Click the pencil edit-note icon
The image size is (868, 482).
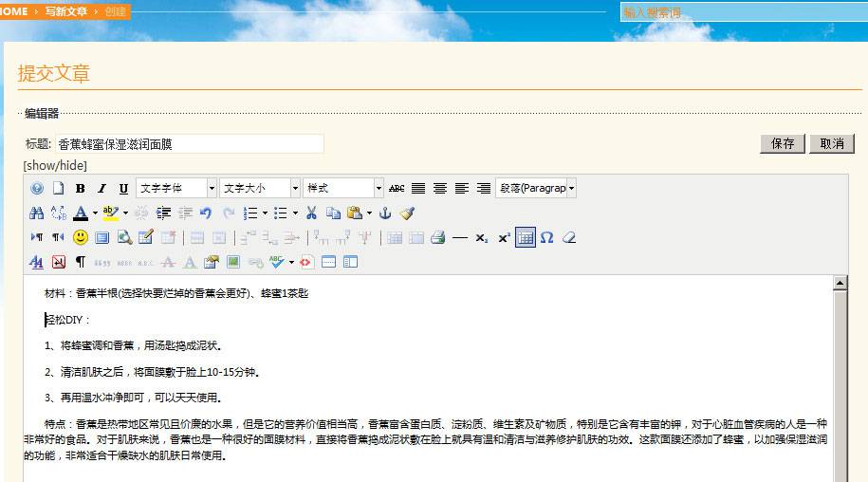tap(146, 238)
